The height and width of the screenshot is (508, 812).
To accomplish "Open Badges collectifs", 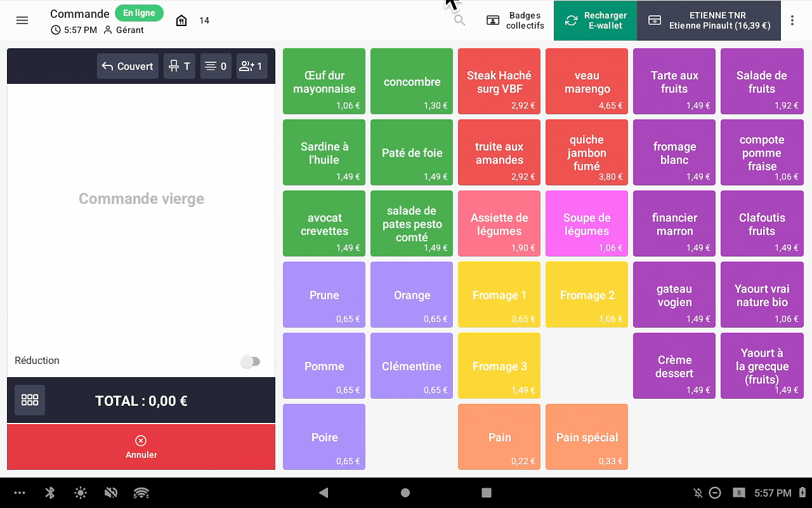I will pyautogui.click(x=515, y=20).
